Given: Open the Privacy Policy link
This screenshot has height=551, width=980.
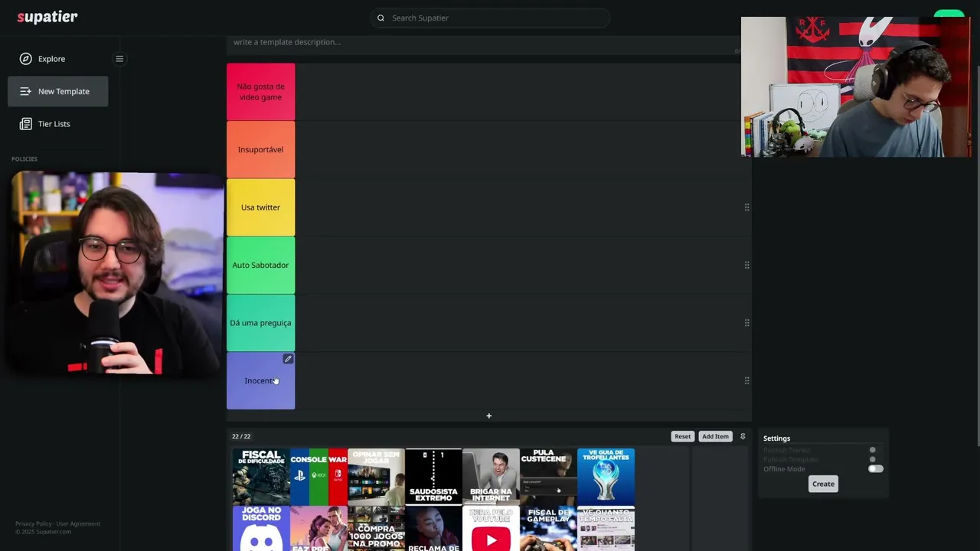Looking at the screenshot, I should click(x=34, y=523).
